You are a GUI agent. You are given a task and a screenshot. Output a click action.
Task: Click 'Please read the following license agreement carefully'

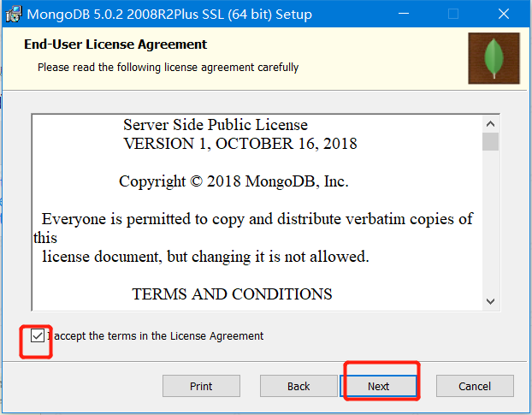(x=168, y=68)
